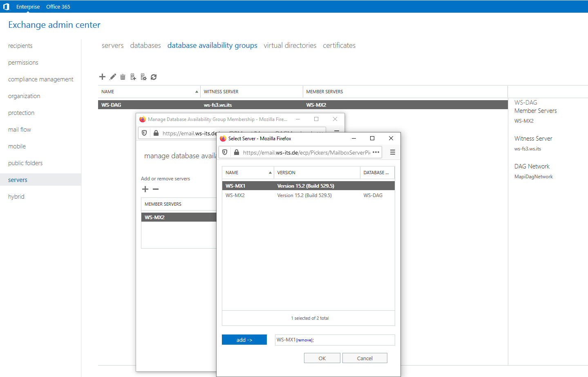
Task: Sort DAG list by NAME column
Action: 149,92
